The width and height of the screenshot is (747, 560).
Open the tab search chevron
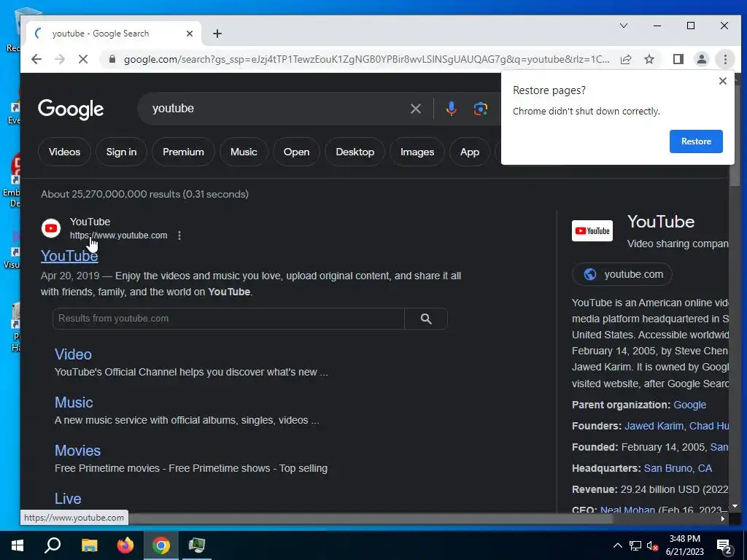623,26
